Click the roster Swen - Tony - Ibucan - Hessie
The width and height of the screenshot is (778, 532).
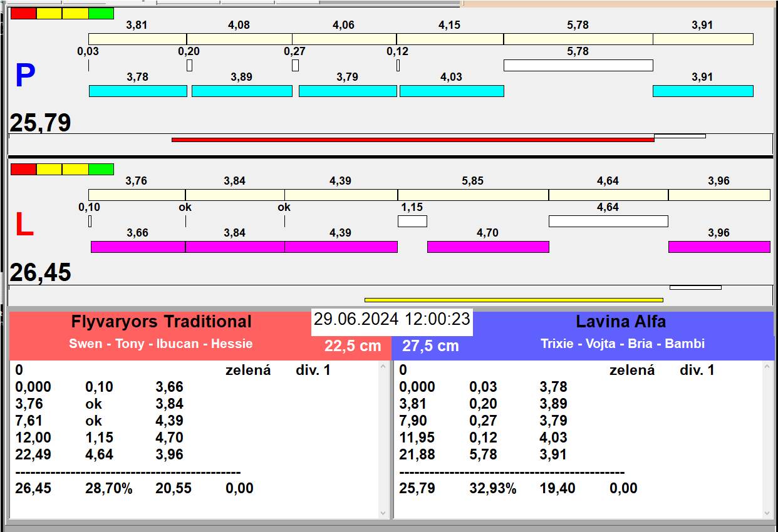pyautogui.click(x=161, y=344)
